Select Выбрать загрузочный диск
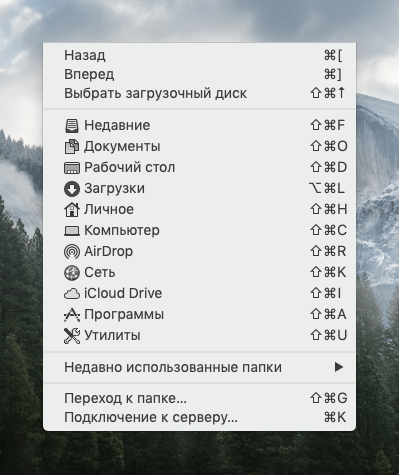The width and height of the screenshot is (399, 475). point(199,93)
